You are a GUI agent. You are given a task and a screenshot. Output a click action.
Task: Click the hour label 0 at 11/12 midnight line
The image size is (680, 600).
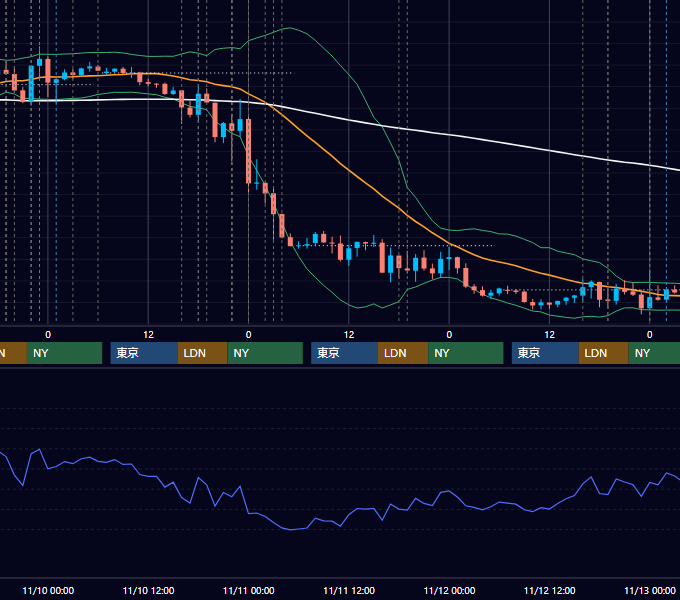click(x=449, y=335)
